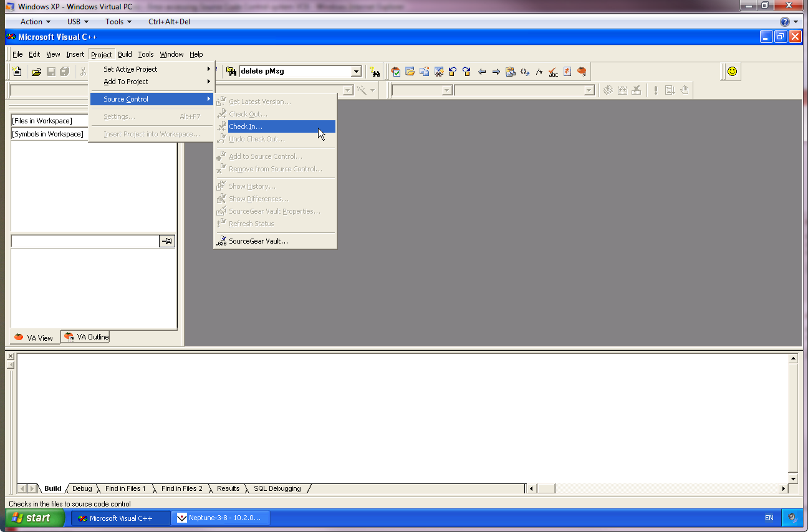Switch to the Debug output tab
The height and width of the screenshot is (532, 808).
pos(82,488)
